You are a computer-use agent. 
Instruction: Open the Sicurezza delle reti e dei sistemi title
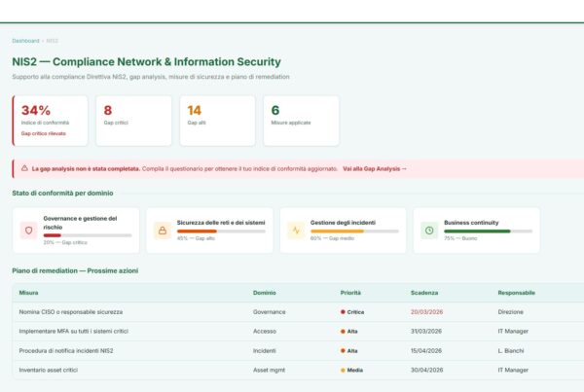coord(221,223)
